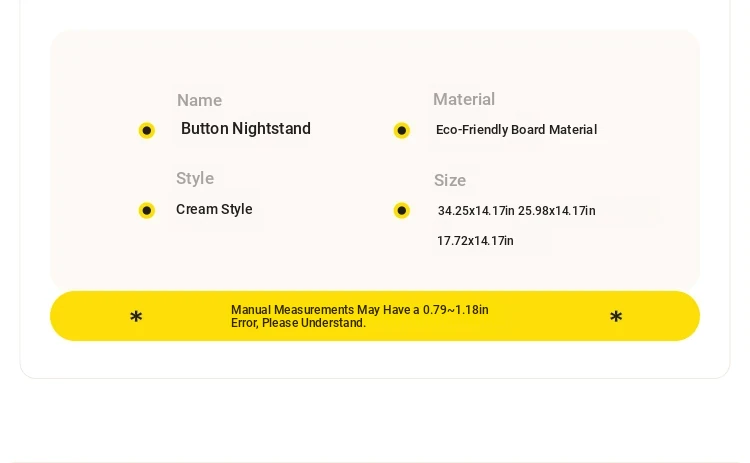Viewport: 750px width, 463px height.
Task: Click the word Understand in the yellow notice
Action: click(333, 323)
